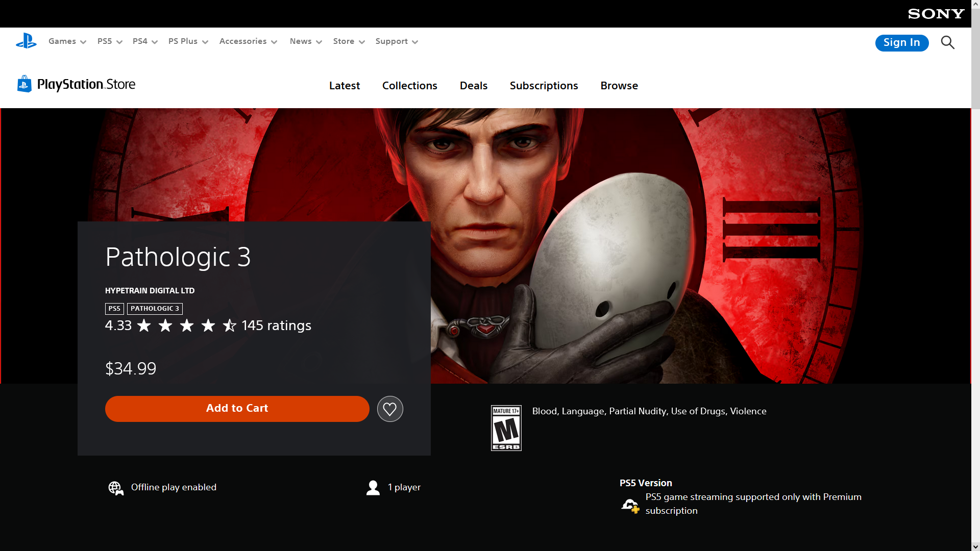Click the PS5 streaming cloud icon
The height and width of the screenshot is (551, 980).
coord(630,505)
